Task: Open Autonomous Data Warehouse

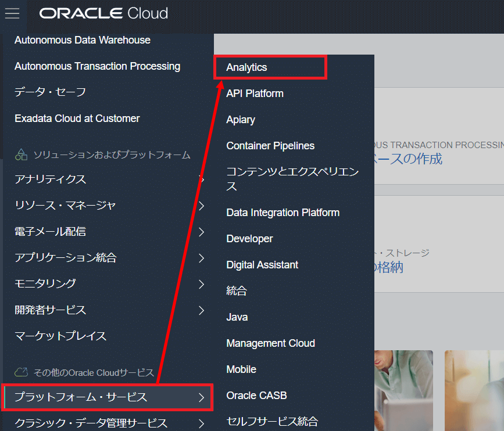Action: [83, 40]
